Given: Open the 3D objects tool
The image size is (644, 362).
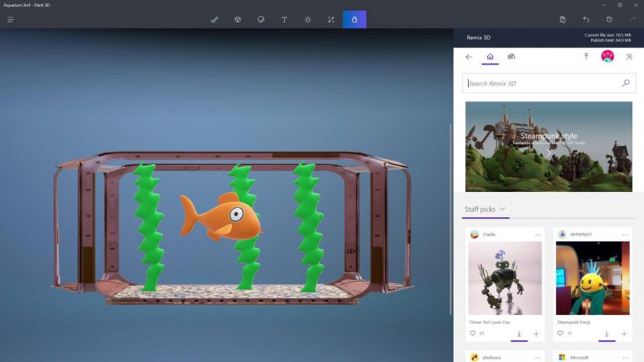Looking at the screenshot, I should click(238, 19).
